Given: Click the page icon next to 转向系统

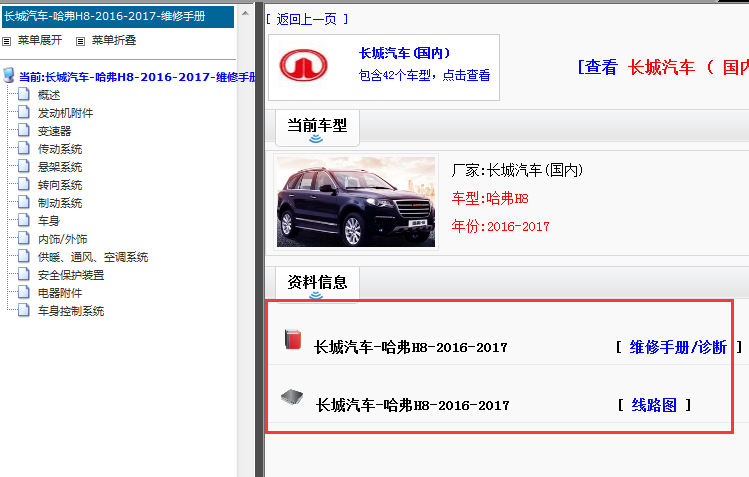Looking at the screenshot, I should click(24, 184).
